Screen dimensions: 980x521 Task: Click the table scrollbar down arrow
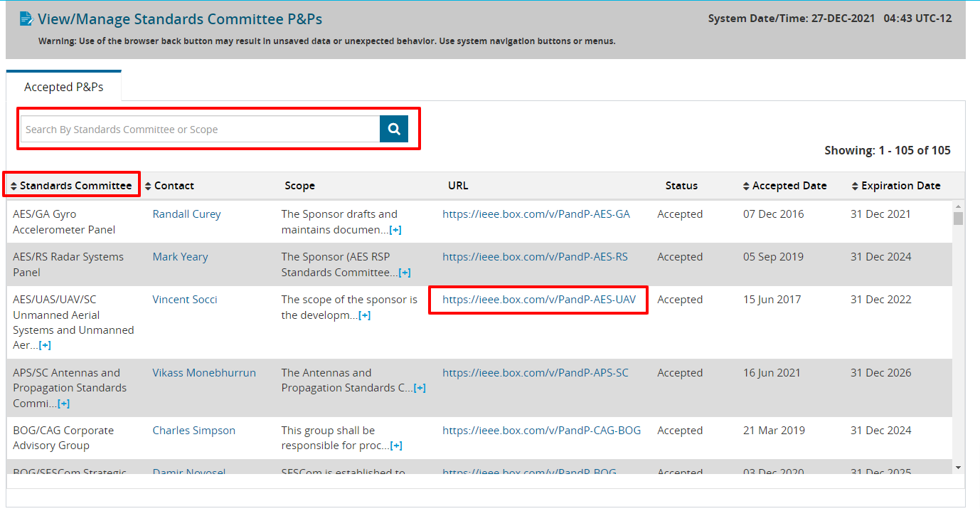point(958,468)
